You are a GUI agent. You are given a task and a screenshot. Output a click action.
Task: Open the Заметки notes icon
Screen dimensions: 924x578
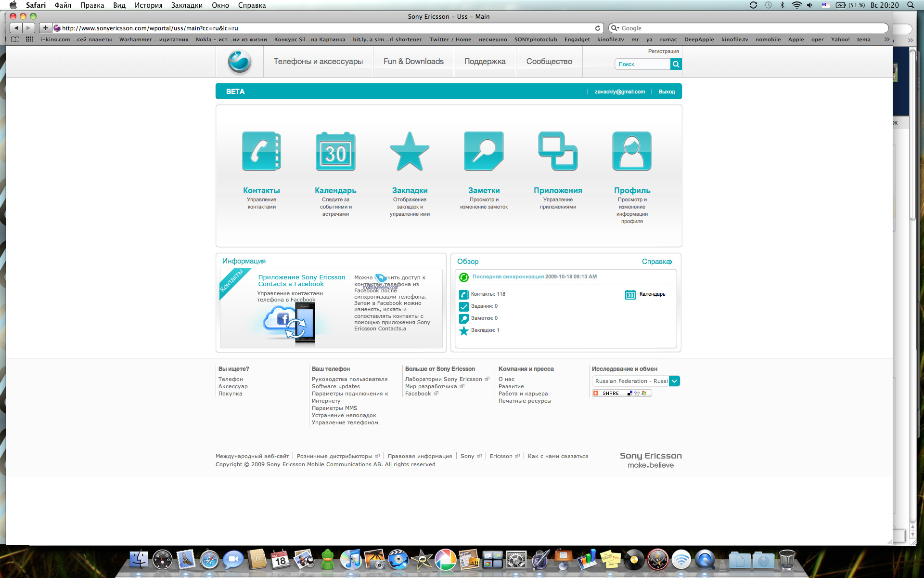(x=484, y=151)
